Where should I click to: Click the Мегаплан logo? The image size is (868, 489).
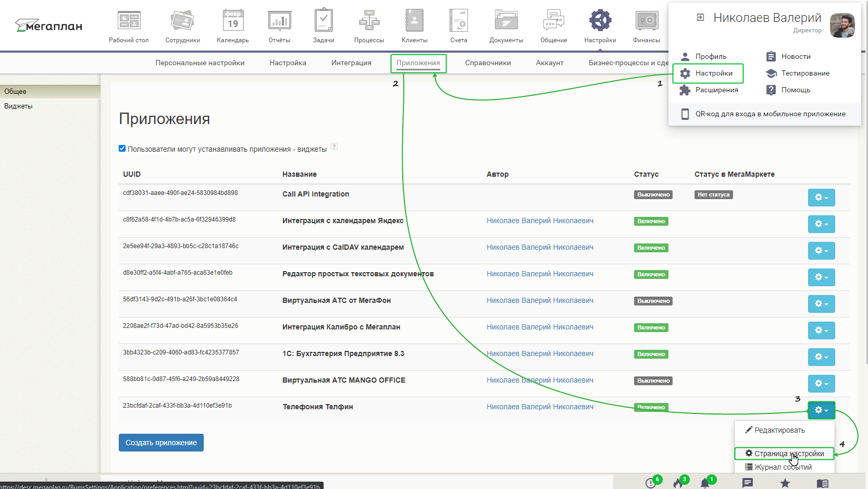48,25
